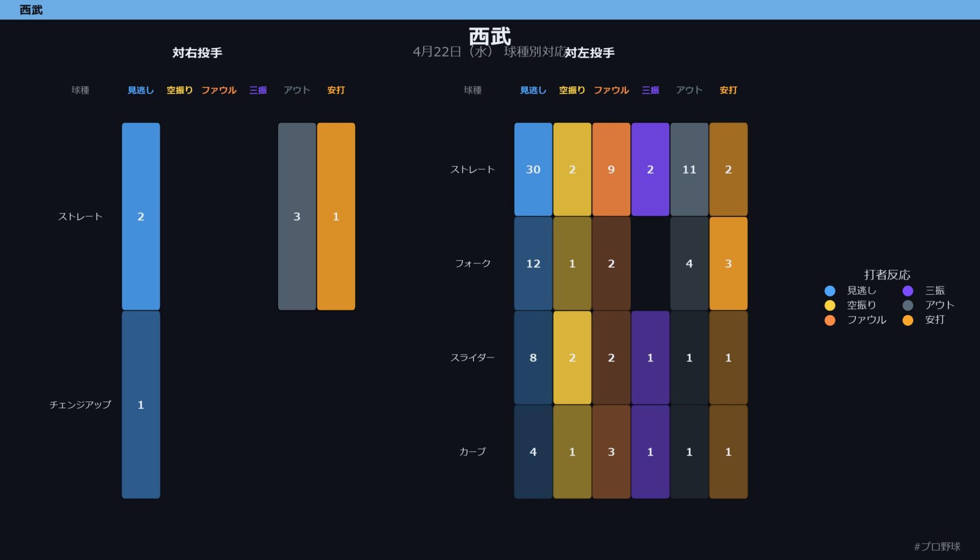The width and height of the screenshot is (980, 560).
Task: Click the large 西武 chart heading
Action: point(490,37)
